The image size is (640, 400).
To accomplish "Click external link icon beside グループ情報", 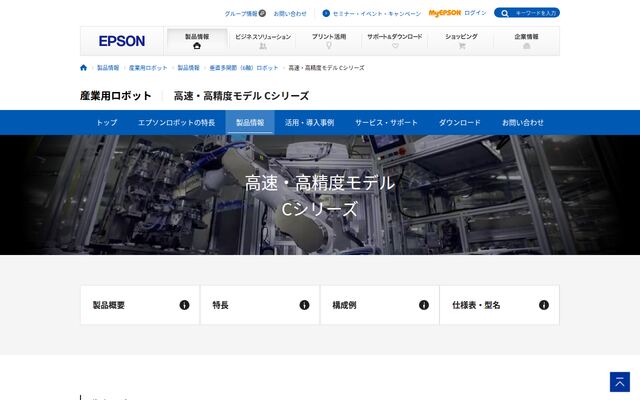I will tap(262, 13).
